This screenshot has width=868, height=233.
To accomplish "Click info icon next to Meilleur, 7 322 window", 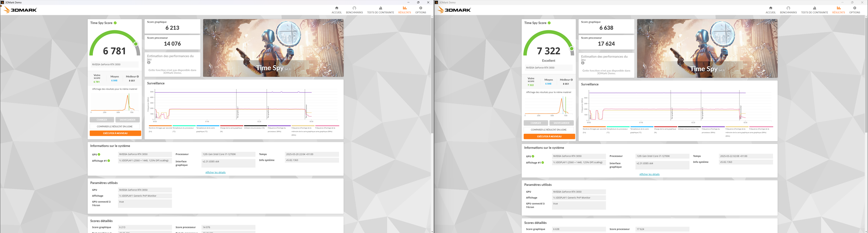I will 572,80.
